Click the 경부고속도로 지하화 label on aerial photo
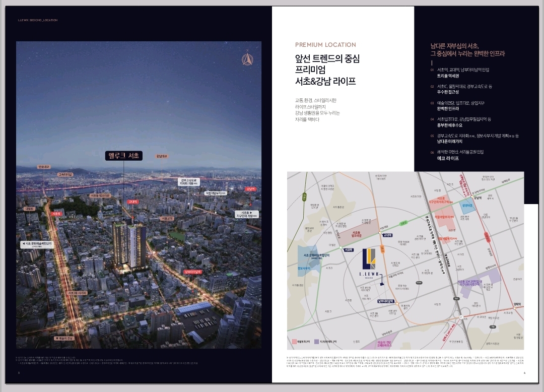The image size is (544, 392). click(x=189, y=182)
